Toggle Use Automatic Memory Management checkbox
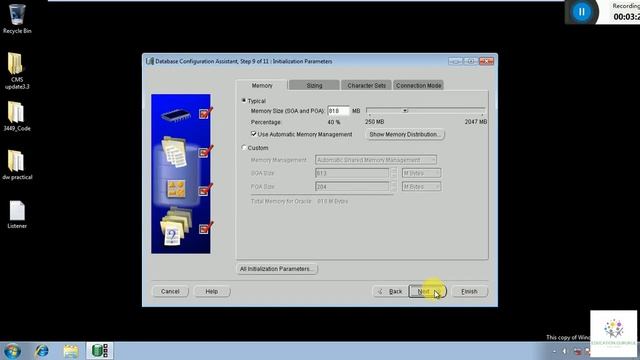Viewport: 640px width, 360px height. point(253,134)
